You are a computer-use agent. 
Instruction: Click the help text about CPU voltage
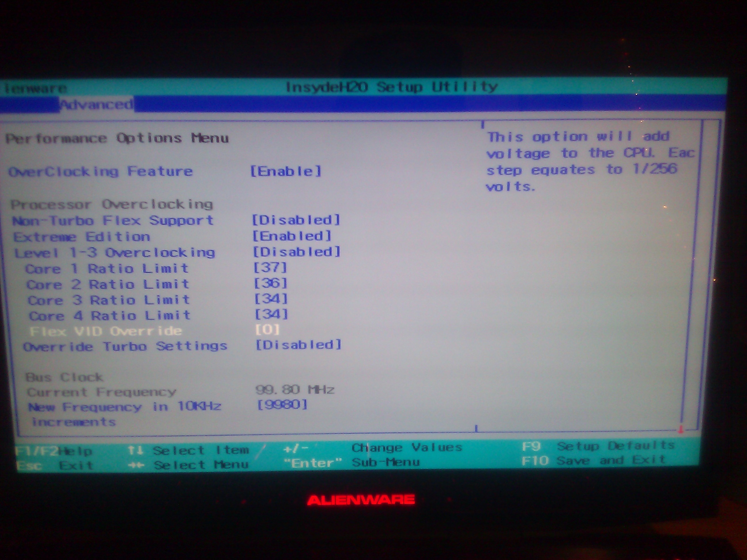point(590,161)
